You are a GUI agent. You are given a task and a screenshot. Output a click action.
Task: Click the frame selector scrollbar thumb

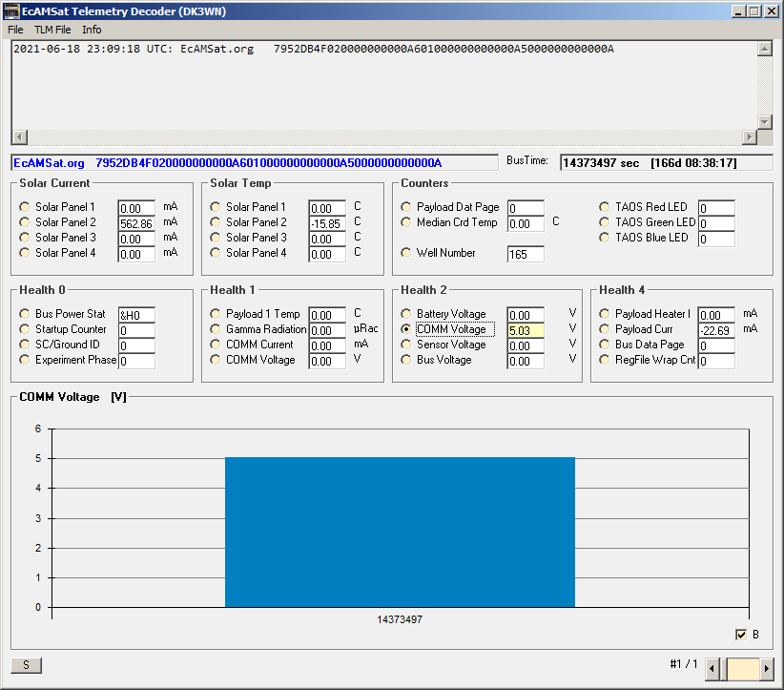click(742, 669)
